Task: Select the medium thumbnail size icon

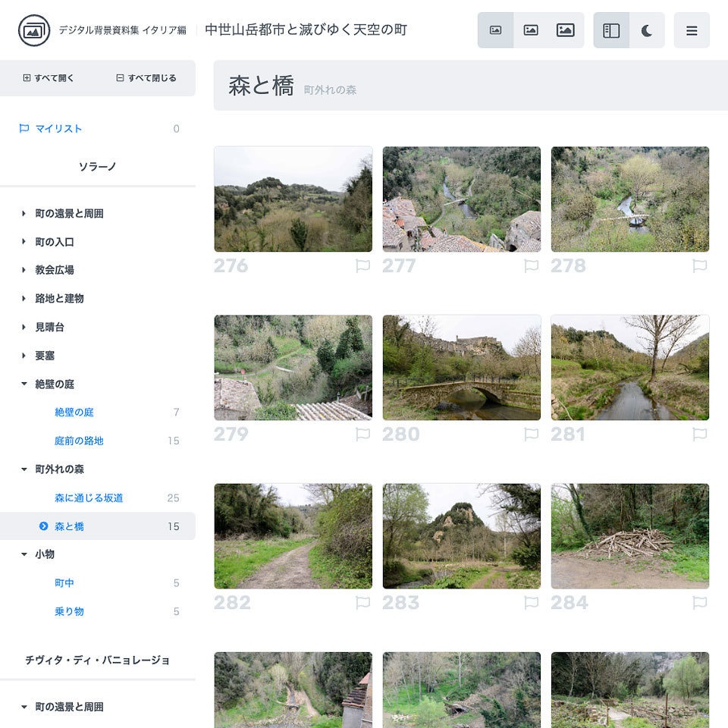Action: tap(530, 29)
